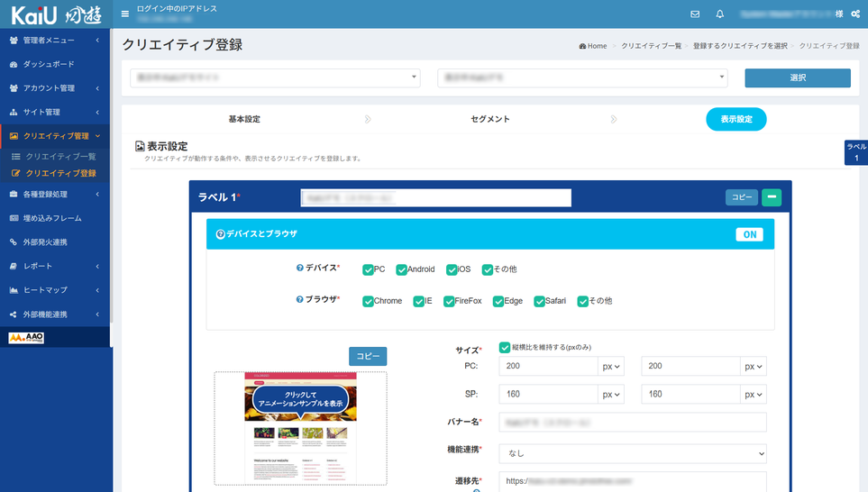Toggle the hamburger sidebar menu icon
The height and width of the screenshot is (492, 868).
(x=125, y=14)
